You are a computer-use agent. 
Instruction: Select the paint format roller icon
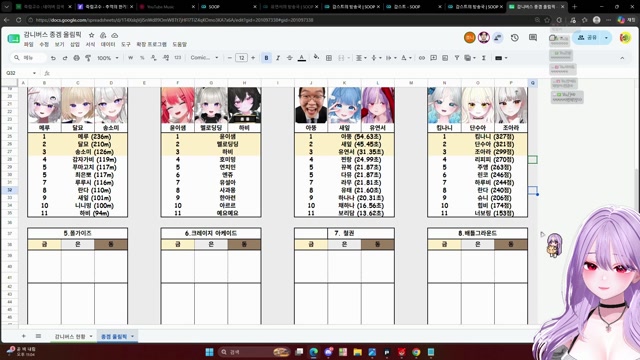tap(88, 58)
